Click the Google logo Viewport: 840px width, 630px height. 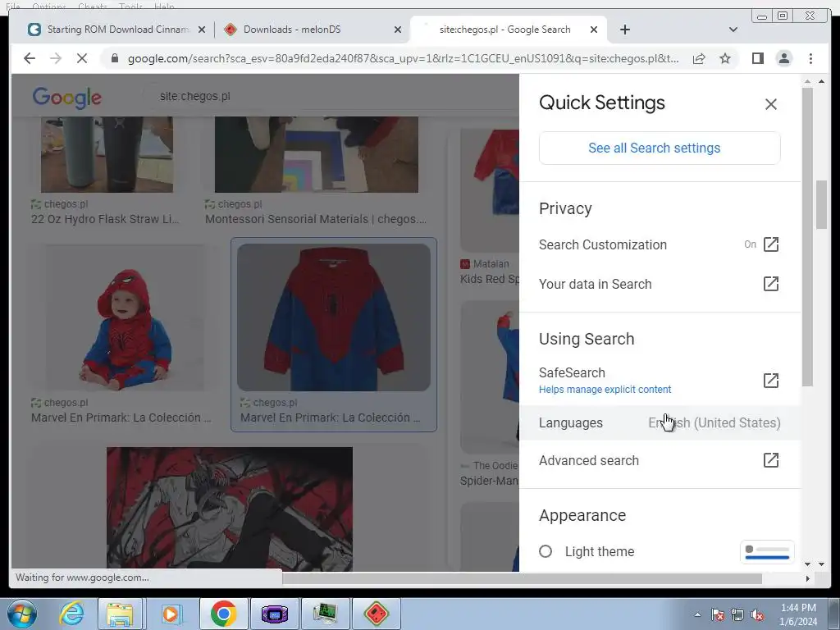pyautogui.click(x=67, y=97)
